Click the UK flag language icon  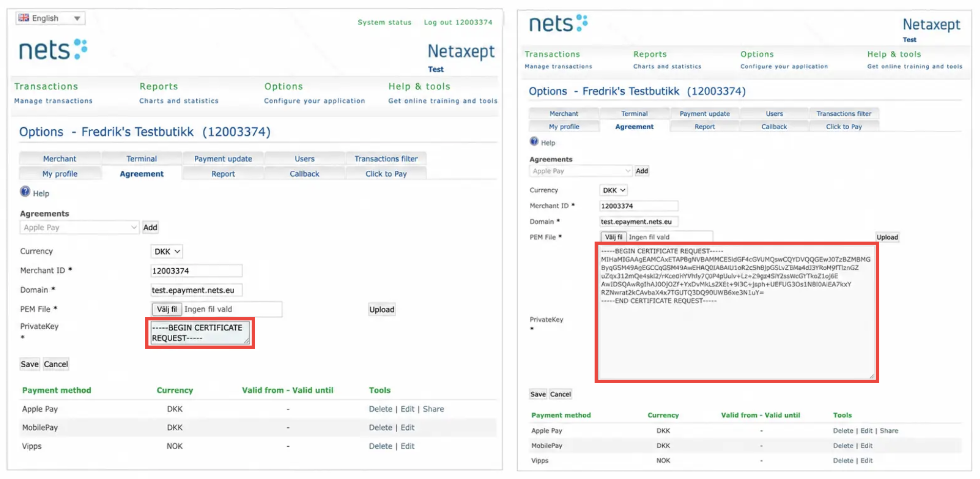coord(24,17)
